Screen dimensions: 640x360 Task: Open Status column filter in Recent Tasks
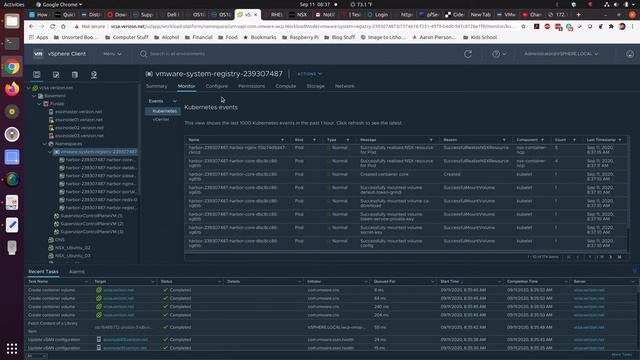(x=219, y=282)
